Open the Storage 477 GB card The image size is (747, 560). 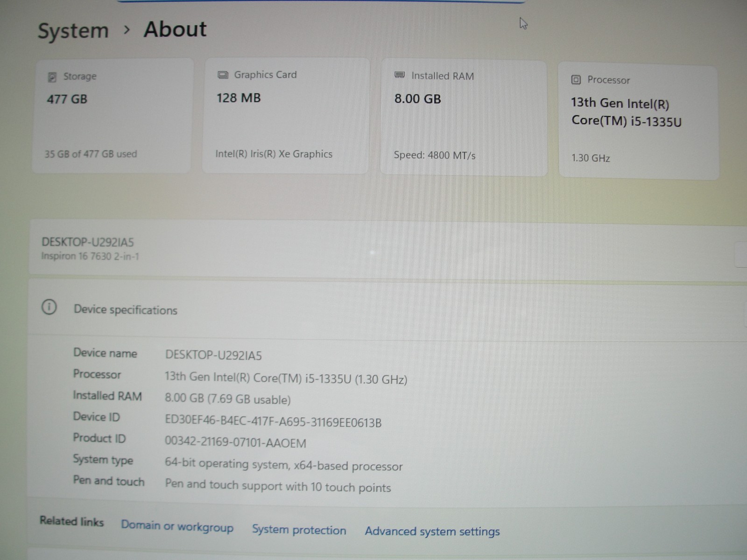coord(112,116)
